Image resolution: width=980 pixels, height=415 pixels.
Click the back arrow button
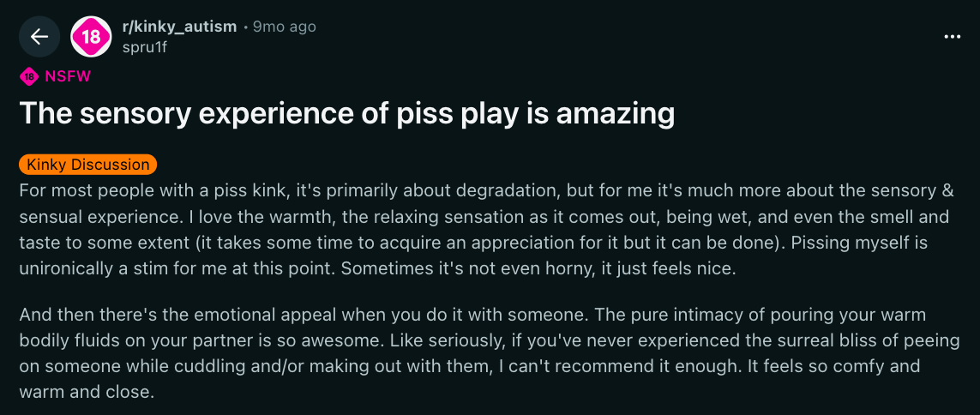point(39,37)
